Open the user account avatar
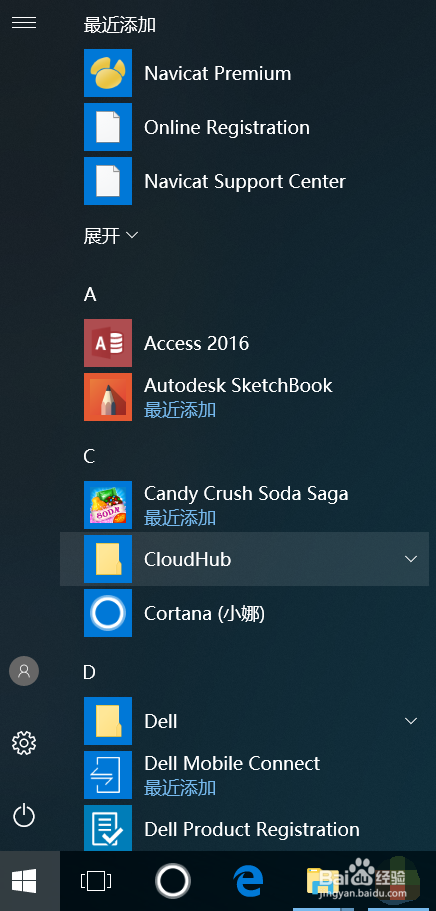Image resolution: width=436 pixels, height=911 pixels. 24,672
